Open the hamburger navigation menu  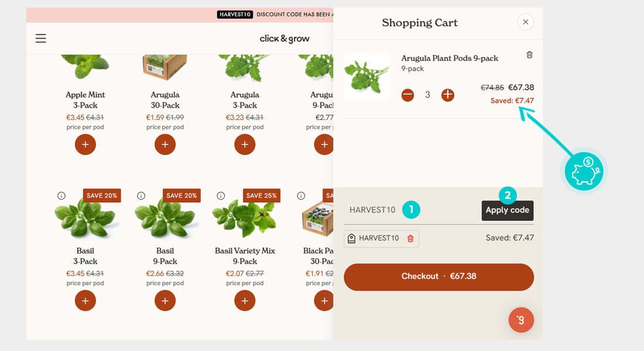tap(40, 39)
